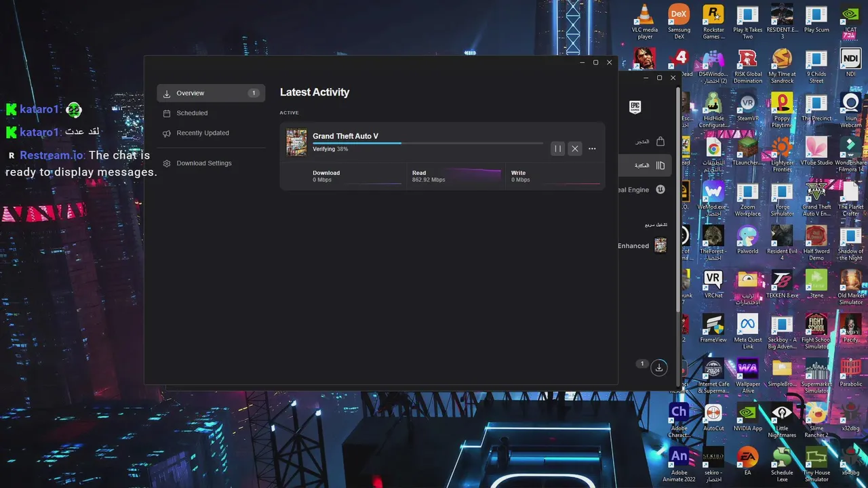The image size is (868, 488).
Task: Select the Wallpaper Alive icon
Action: click(x=747, y=375)
